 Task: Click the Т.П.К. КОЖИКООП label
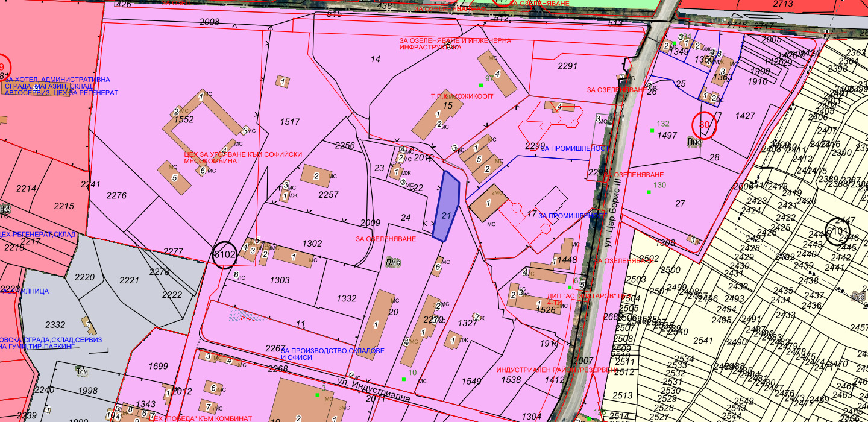point(462,96)
